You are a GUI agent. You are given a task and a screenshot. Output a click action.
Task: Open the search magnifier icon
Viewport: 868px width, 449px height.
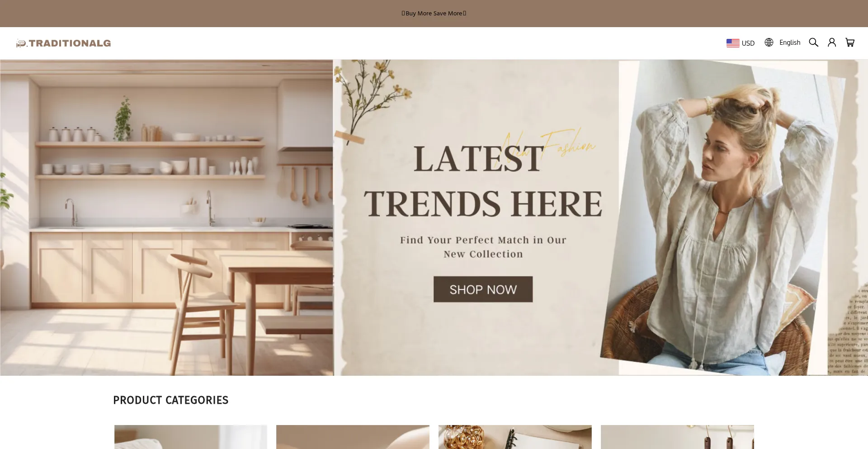(813, 43)
